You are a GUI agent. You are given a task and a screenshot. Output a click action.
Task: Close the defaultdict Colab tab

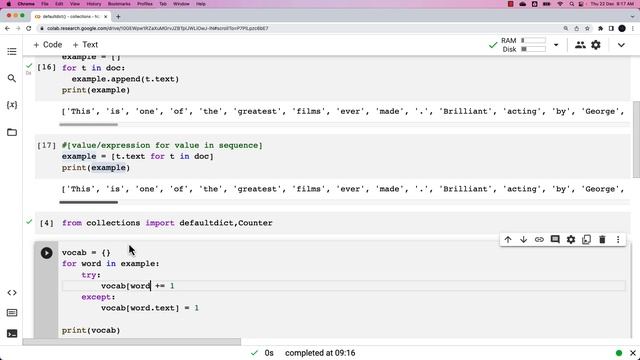click(x=106, y=17)
